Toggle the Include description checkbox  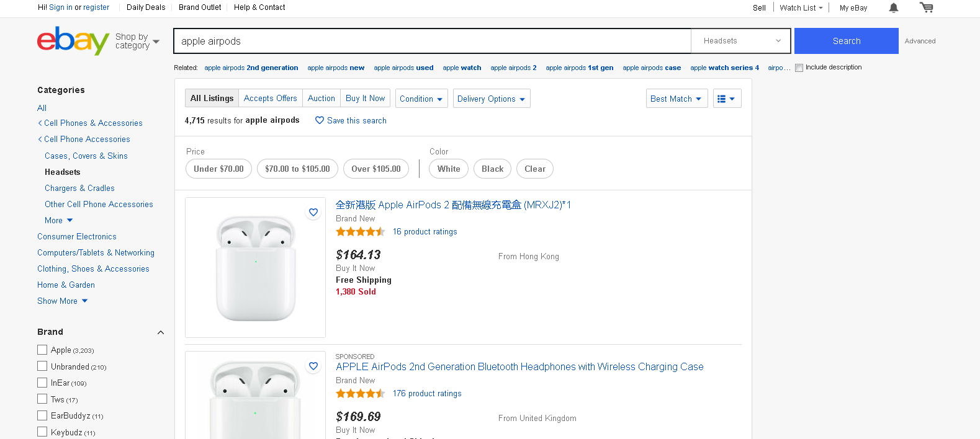click(799, 68)
